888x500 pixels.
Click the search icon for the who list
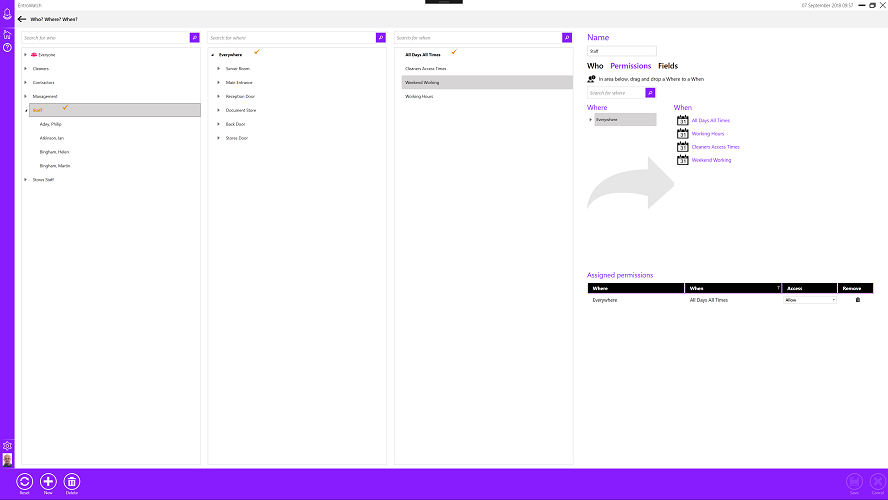pyautogui.click(x=194, y=38)
